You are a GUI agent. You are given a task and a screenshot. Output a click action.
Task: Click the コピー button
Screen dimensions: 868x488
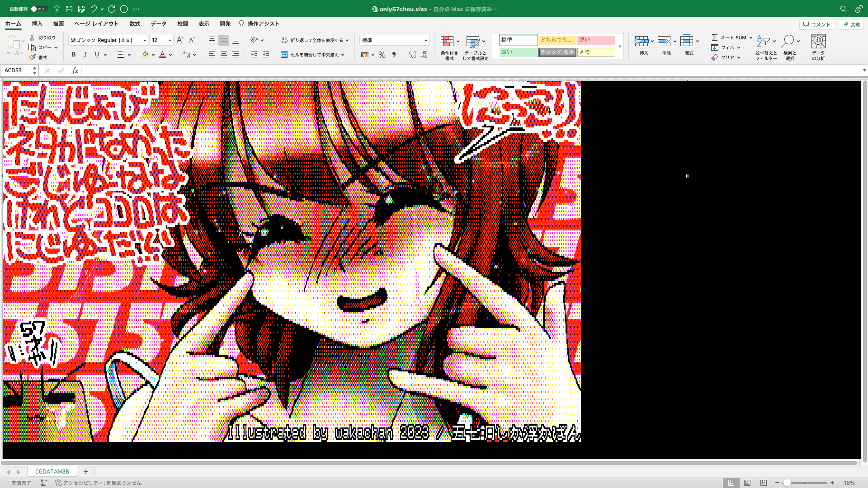click(x=43, y=47)
